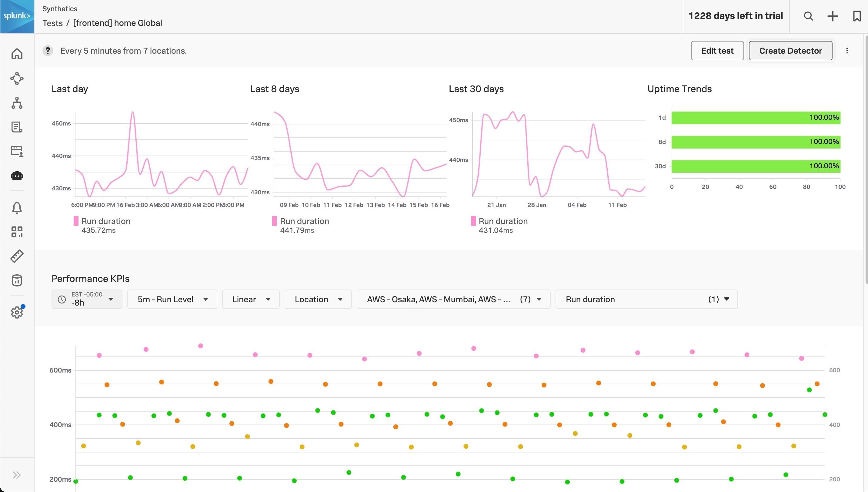Open the Run duration metric dropdown

click(646, 299)
